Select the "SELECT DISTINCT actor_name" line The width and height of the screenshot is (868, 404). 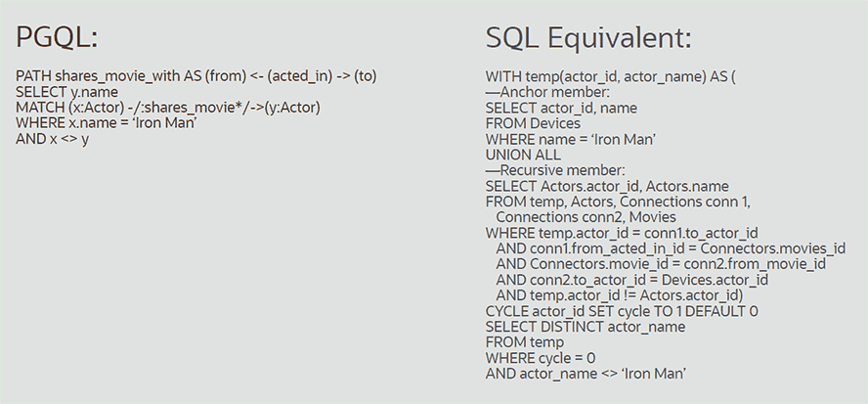click(586, 327)
